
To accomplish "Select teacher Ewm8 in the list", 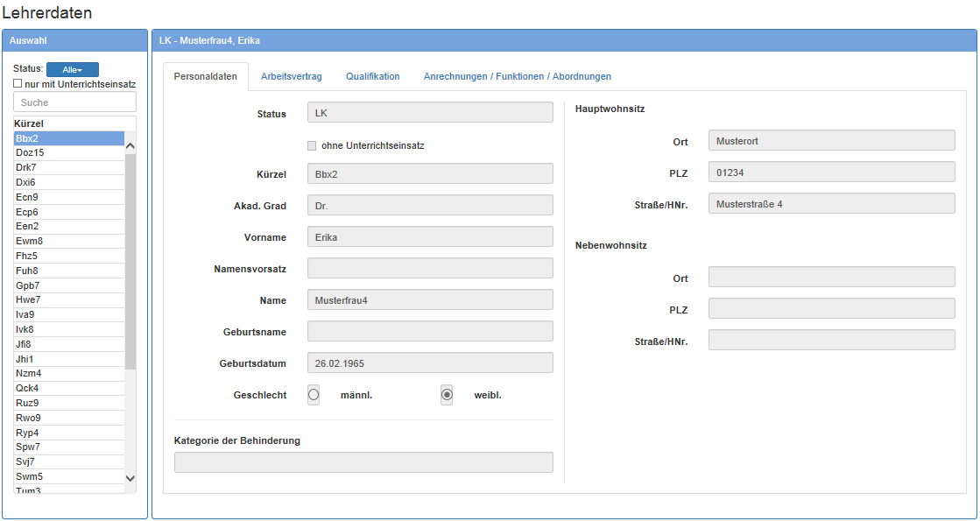I will tap(29, 241).
